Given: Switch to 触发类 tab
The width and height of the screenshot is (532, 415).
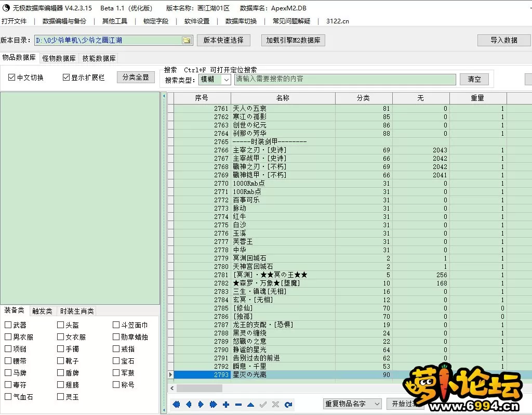Looking at the screenshot, I should tap(42, 311).
